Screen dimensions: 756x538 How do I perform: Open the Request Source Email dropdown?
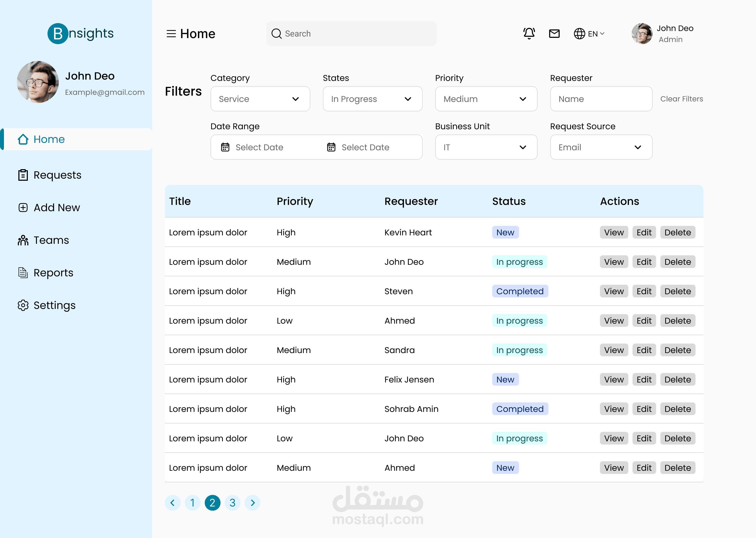pos(601,147)
